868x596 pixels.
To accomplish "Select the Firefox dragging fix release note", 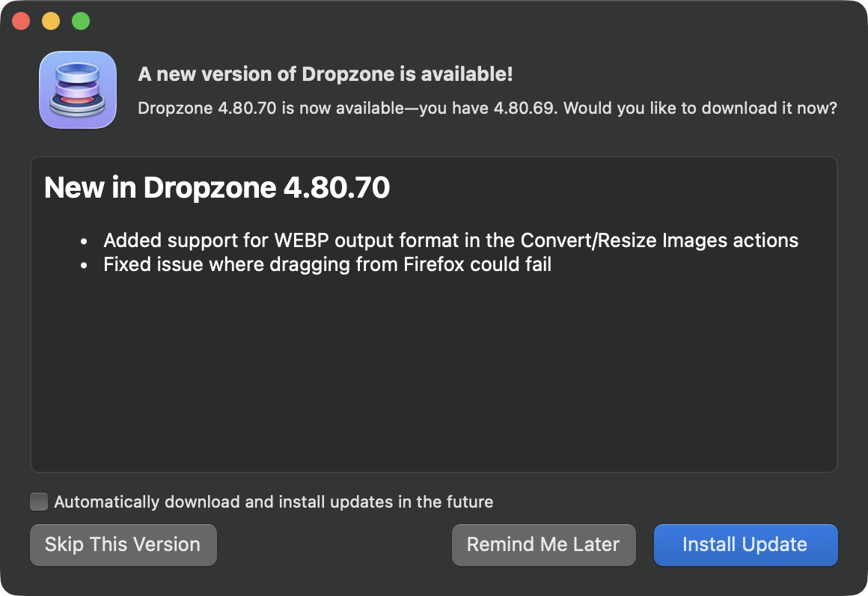I will click(327, 264).
